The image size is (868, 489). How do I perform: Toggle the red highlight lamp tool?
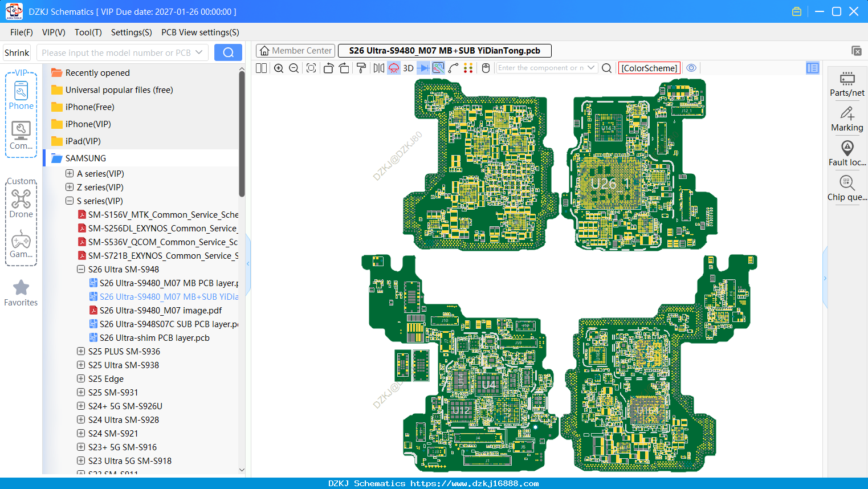click(394, 68)
